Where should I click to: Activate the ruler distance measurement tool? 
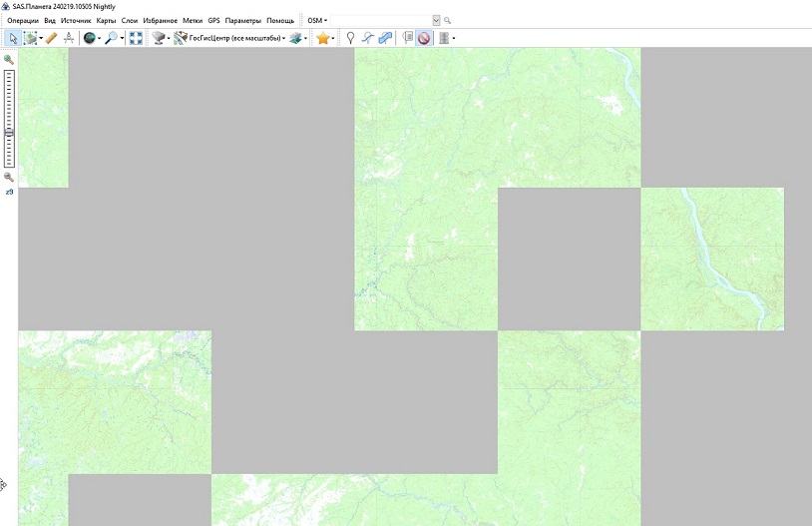pyautogui.click(x=51, y=38)
